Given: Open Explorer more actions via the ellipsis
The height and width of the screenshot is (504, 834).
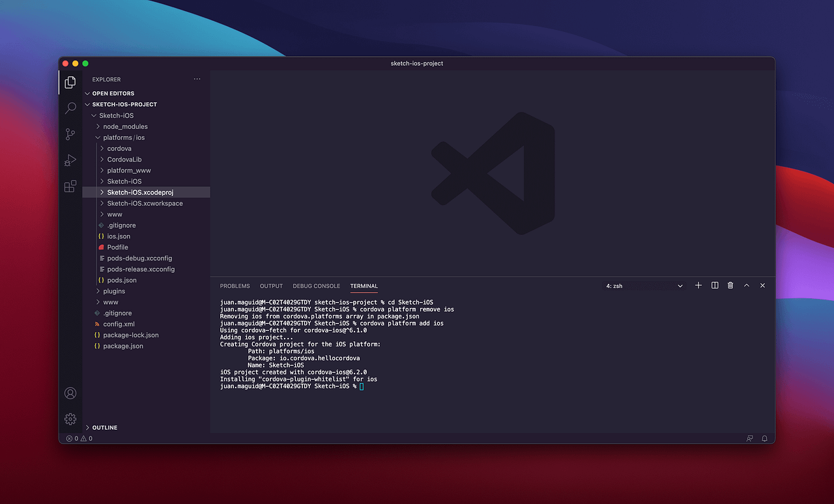Looking at the screenshot, I should click(197, 79).
